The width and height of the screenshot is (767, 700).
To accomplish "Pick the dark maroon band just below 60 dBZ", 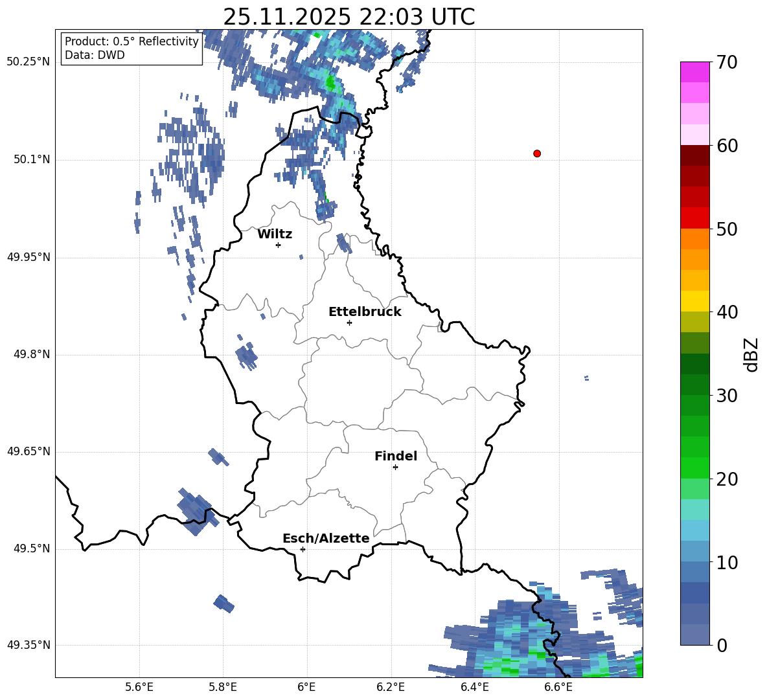I will (694, 156).
